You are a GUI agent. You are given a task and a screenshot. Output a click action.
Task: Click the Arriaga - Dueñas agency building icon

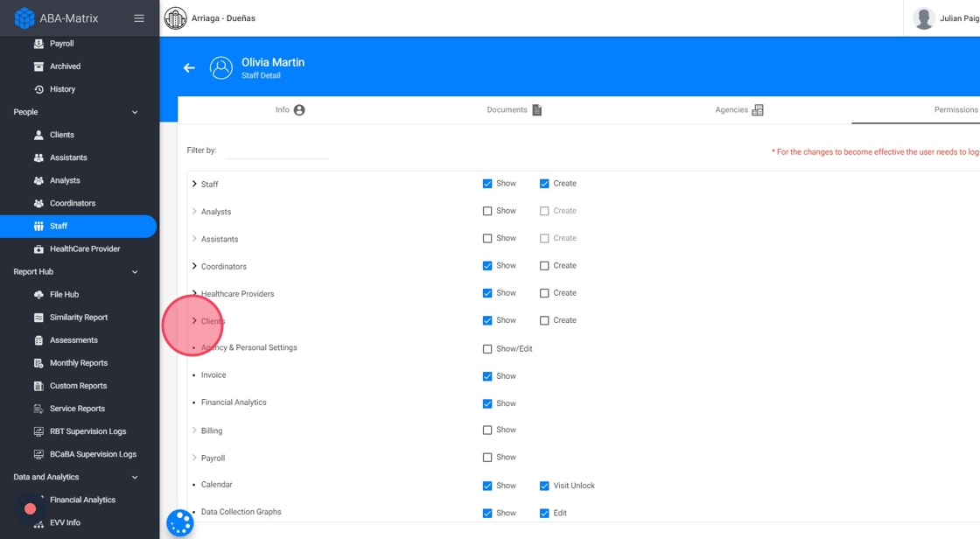(x=176, y=18)
